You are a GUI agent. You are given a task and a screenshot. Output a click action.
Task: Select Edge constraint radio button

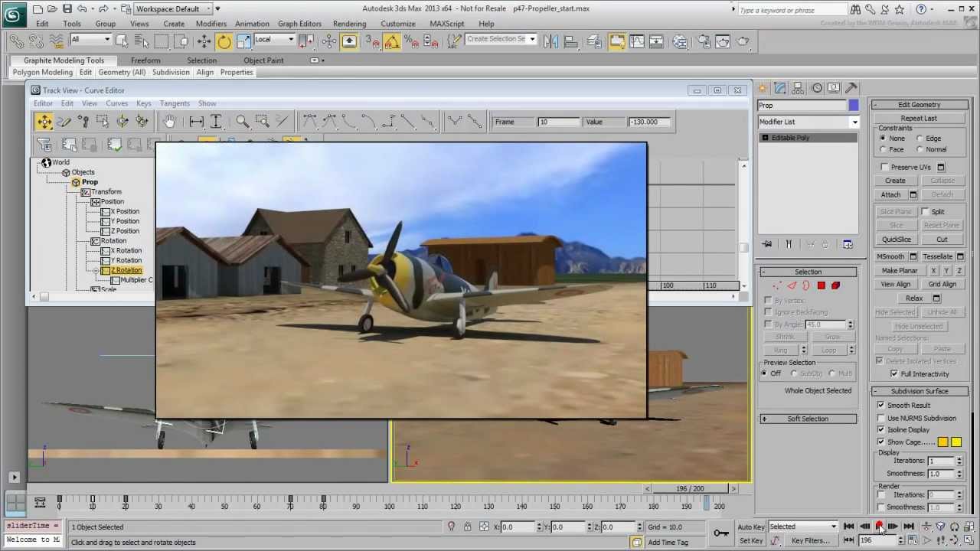click(x=920, y=139)
